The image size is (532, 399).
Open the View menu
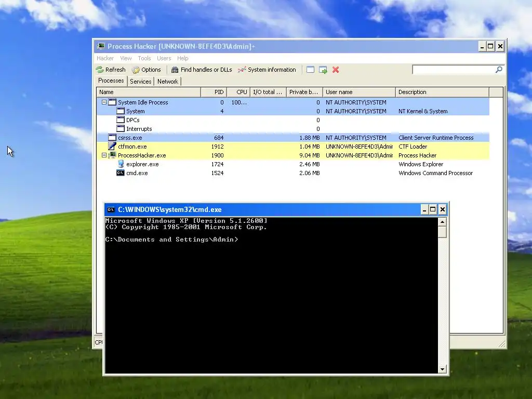tap(126, 58)
